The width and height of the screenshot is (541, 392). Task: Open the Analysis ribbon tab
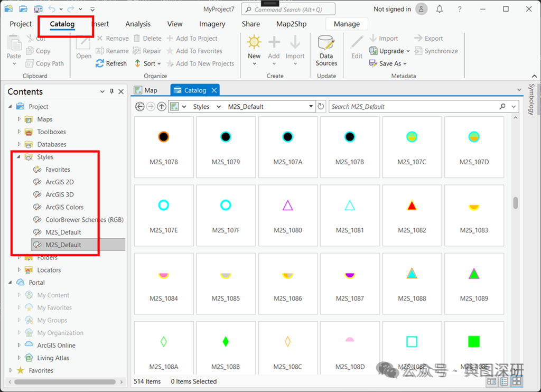click(138, 24)
